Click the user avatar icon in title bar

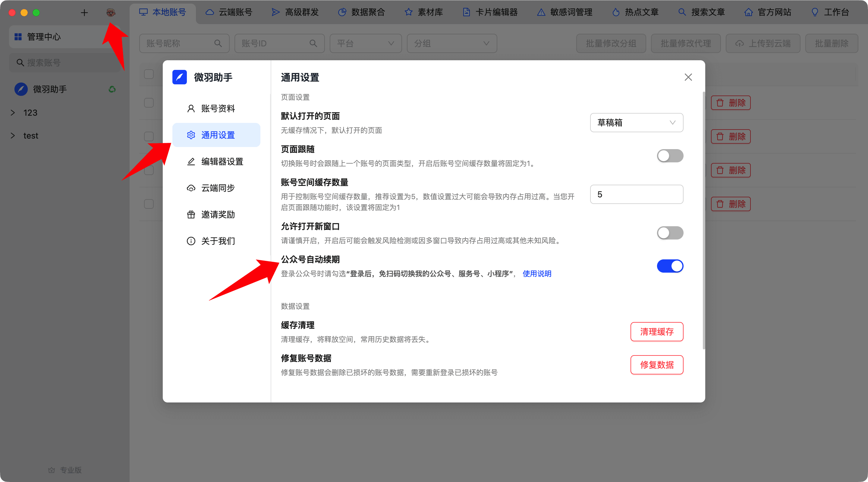pyautogui.click(x=111, y=12)
